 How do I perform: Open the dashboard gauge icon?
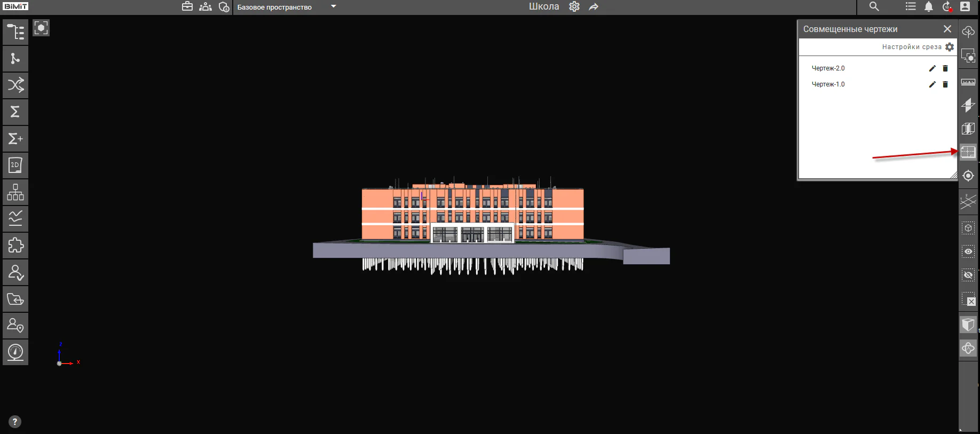pos(15,352)
